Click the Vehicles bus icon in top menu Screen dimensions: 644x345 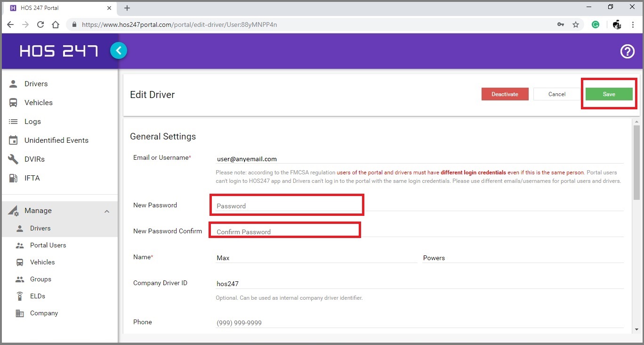pyautogui.click(x=14, y=103)
